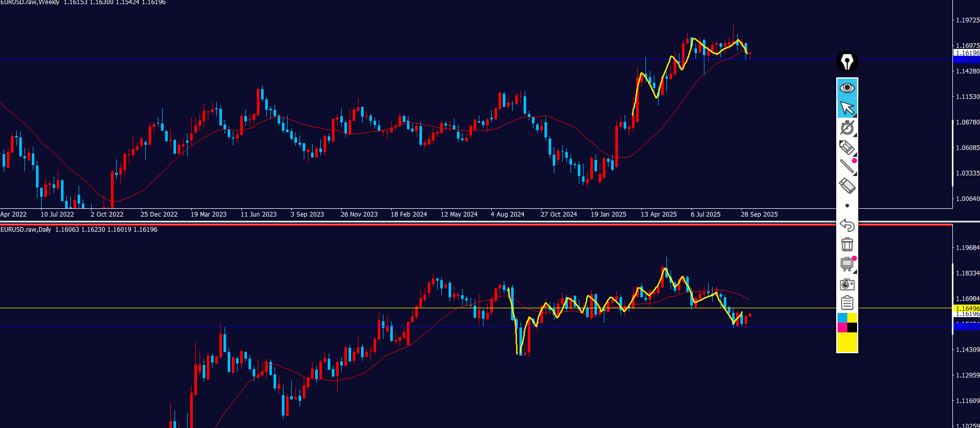Pick the black color swatch

click(x=852, y=328)
